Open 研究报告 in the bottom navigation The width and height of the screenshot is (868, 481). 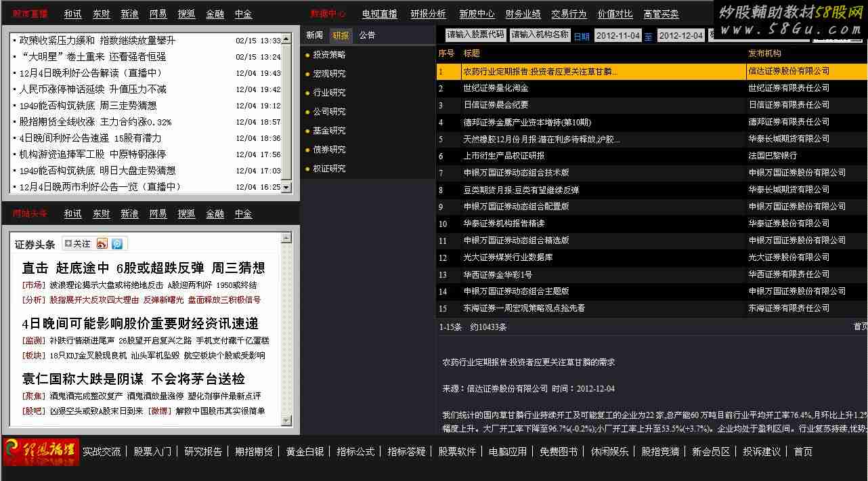[203, 452]
